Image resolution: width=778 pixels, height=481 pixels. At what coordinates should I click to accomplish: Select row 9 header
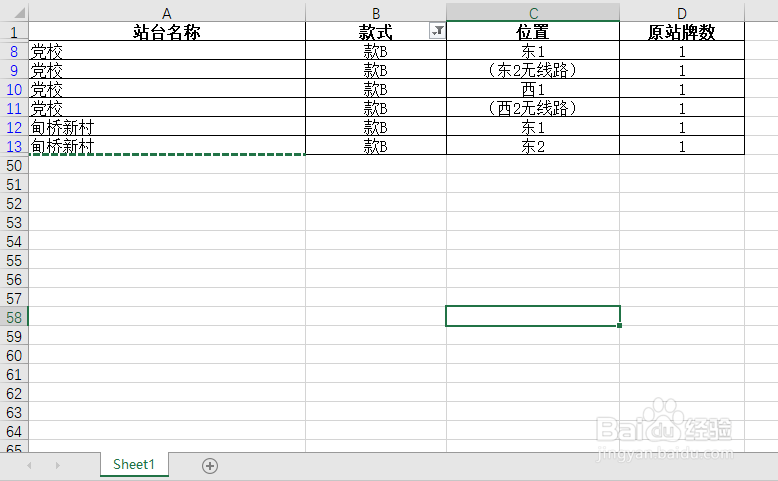(x=14, y=70)
